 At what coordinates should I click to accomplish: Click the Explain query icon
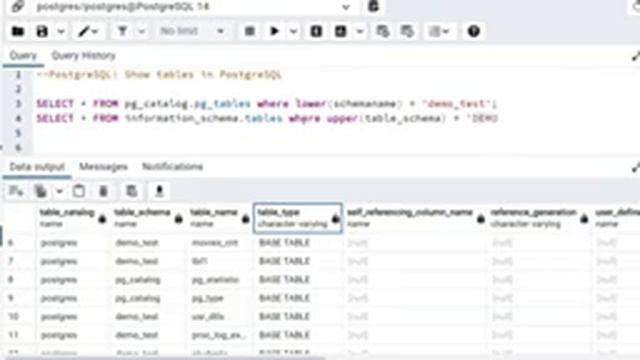click(316, 31)
